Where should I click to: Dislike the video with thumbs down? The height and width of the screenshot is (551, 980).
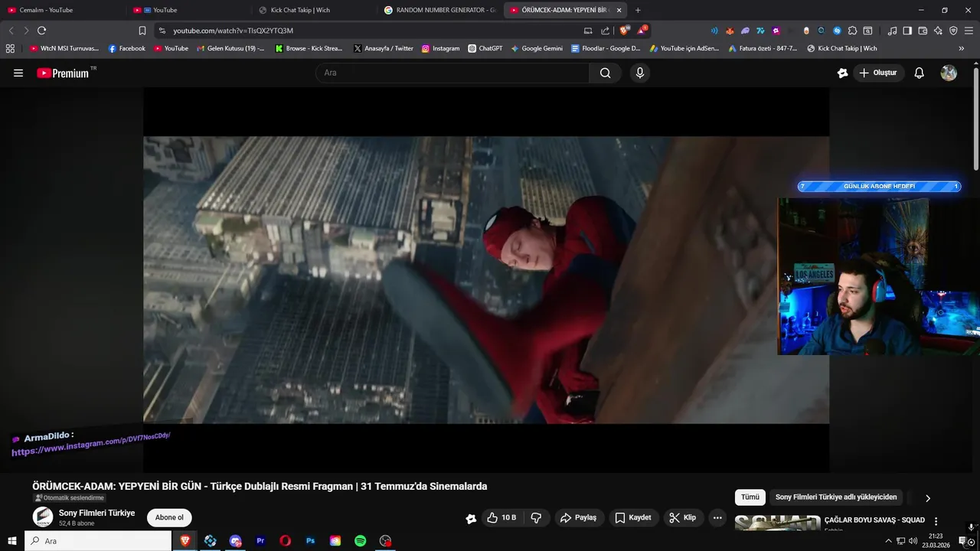coord(537,518)
